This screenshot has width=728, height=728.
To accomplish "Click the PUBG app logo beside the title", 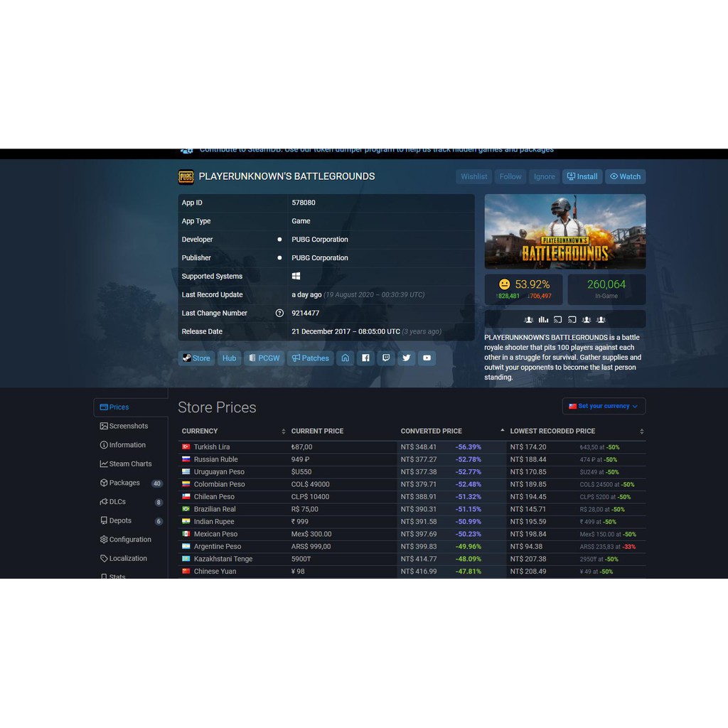I will (186, 177).
